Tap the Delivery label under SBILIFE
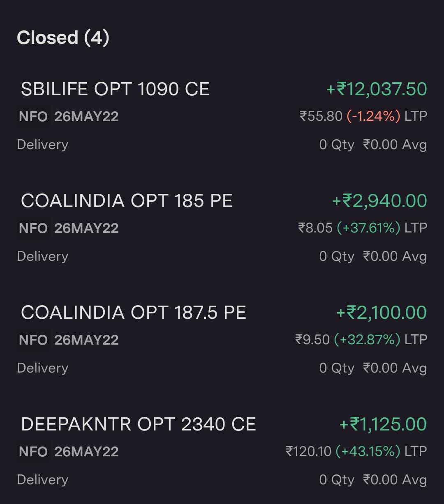 click(x=42, y=145)
